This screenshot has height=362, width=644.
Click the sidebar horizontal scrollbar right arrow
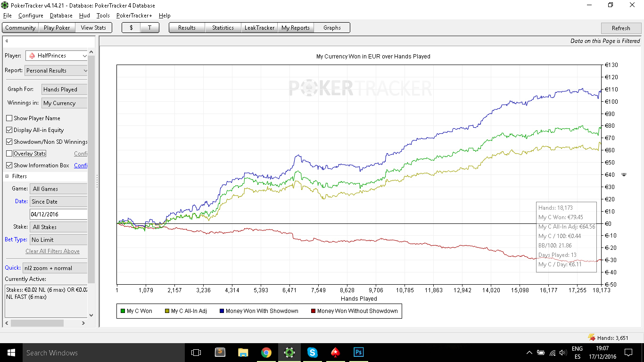pos(83,323)
